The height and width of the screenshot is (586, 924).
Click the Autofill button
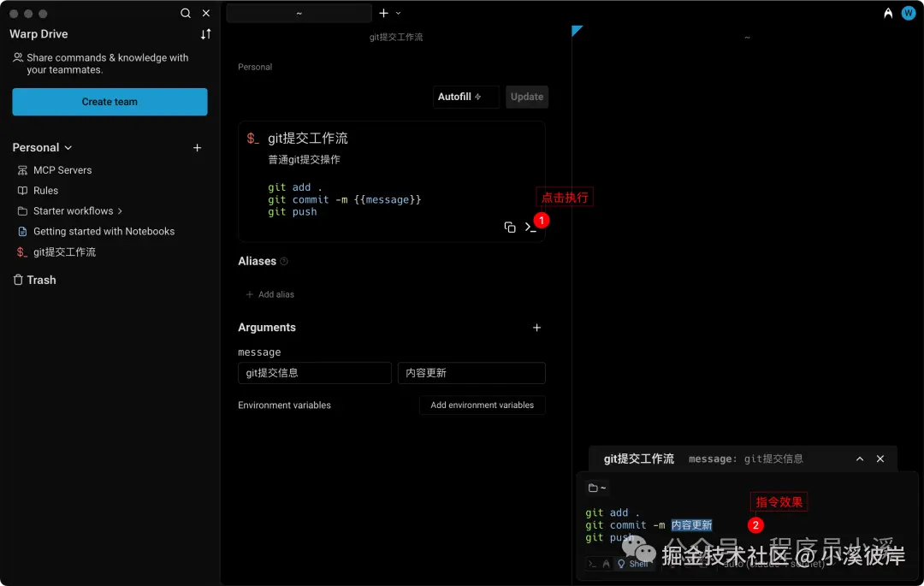tap(465, 97)
